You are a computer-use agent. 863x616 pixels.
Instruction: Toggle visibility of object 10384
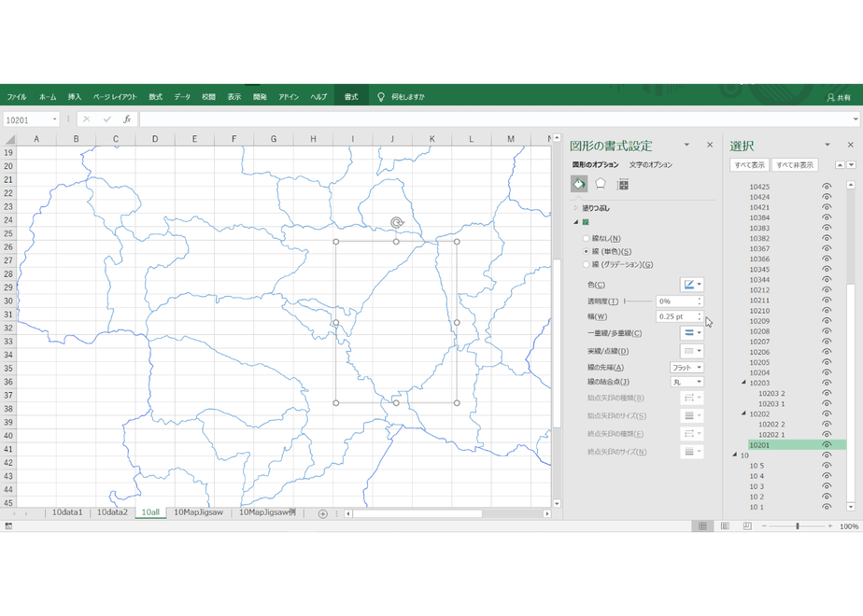pos(827,217)
